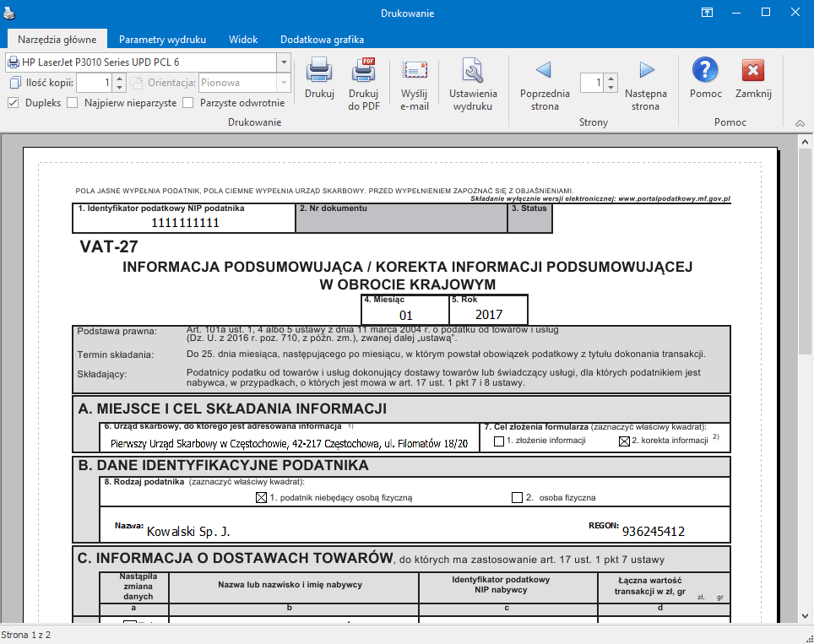Open Pomoc help icon
814x644 pixels.
705,70
